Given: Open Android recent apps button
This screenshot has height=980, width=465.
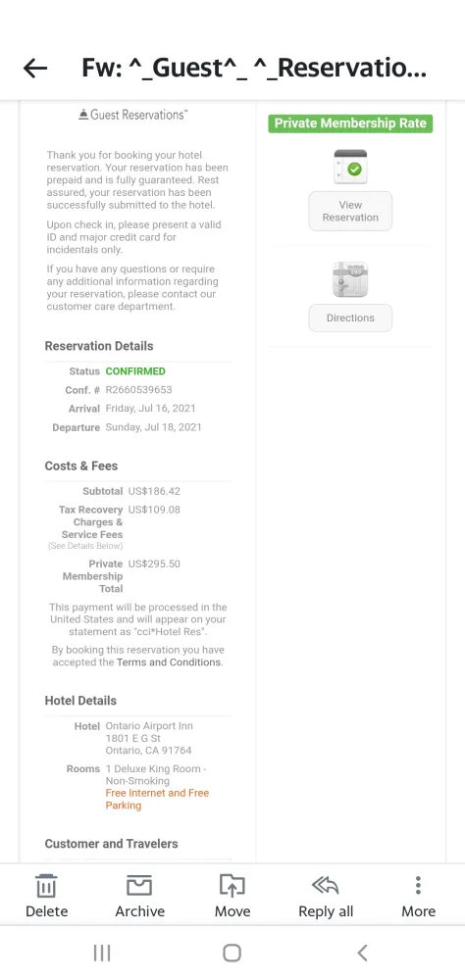Looking at the screenshot, I should 102,953.
